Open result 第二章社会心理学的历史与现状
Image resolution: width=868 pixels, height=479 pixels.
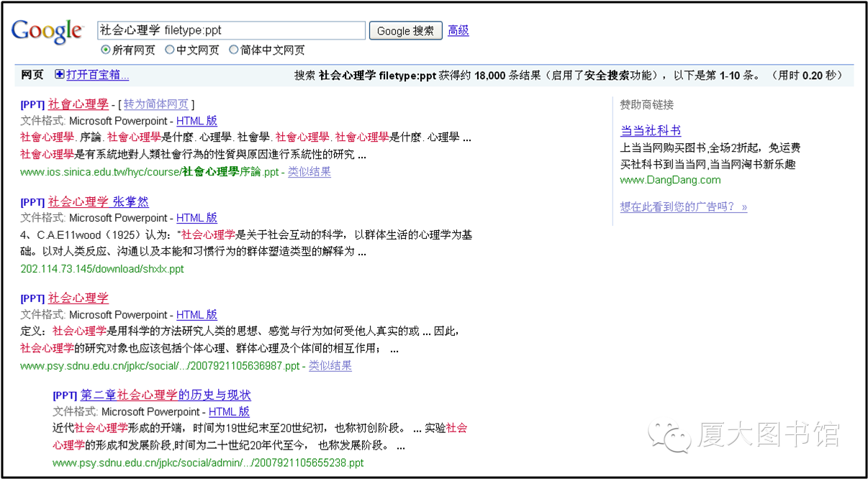click(166, 395)
